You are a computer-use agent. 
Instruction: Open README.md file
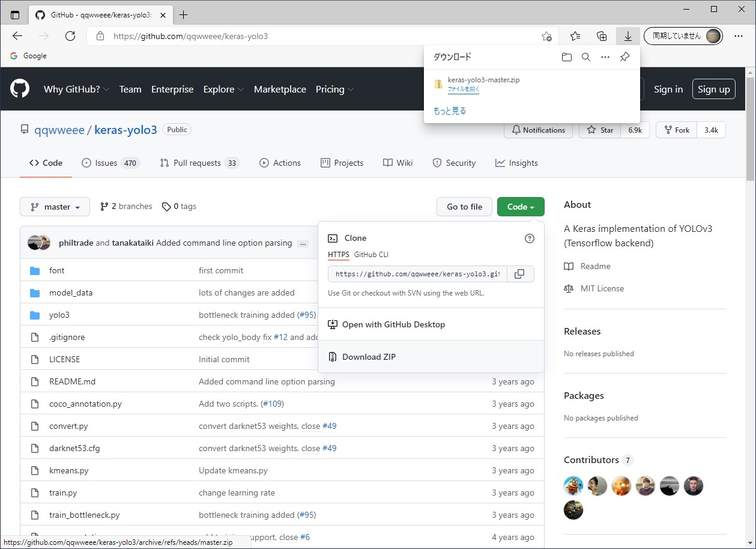[x=72, y=381]
